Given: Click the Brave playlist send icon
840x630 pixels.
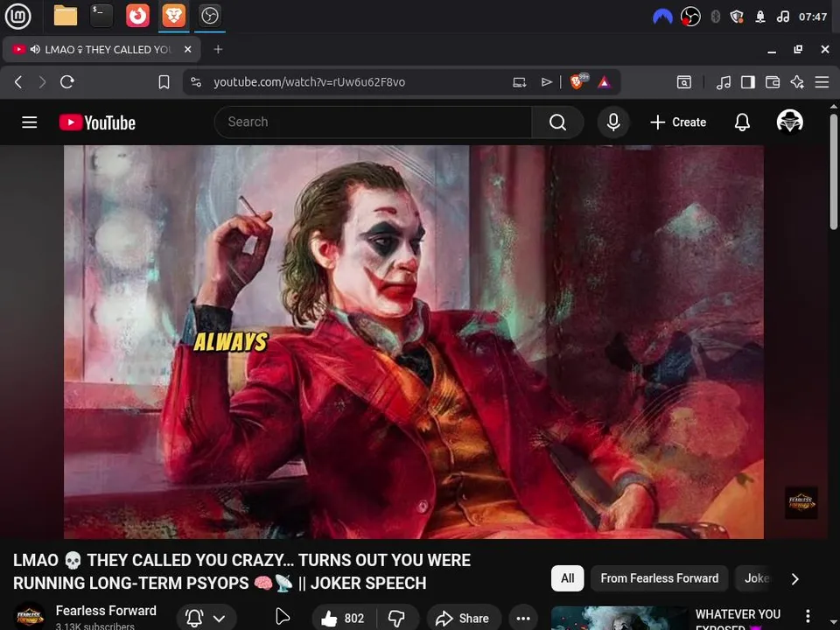Looking at the screenshot, I should tap(546, 82).
